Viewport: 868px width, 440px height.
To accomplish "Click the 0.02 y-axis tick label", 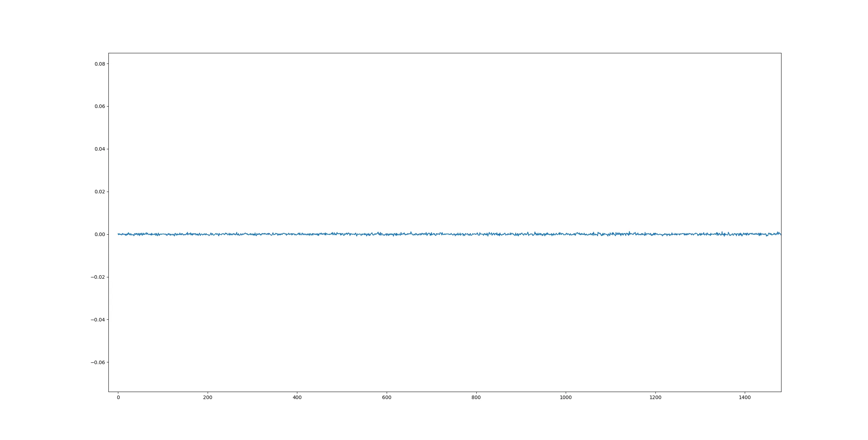I will coord(99,192).
